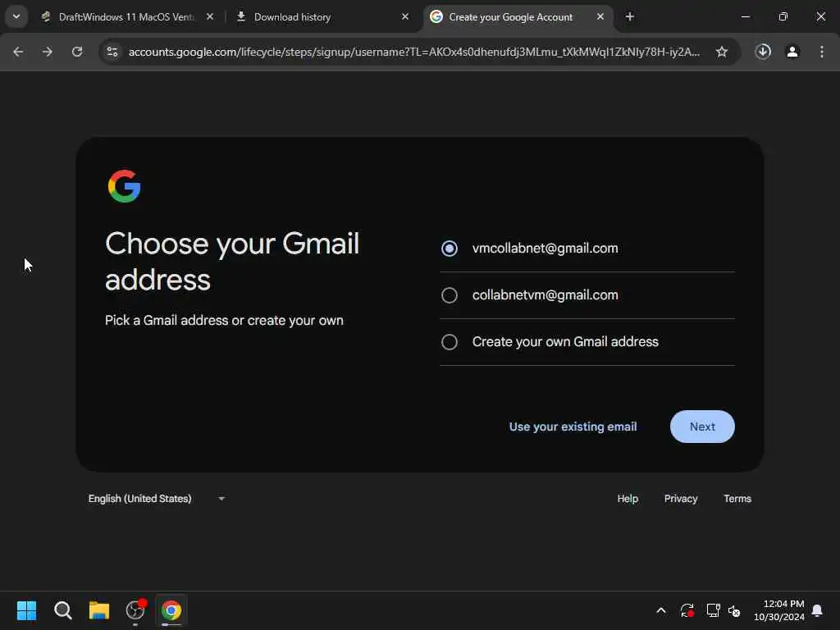
Task: Click the Google logo on signup card
Action: click(x=125, y=186)
